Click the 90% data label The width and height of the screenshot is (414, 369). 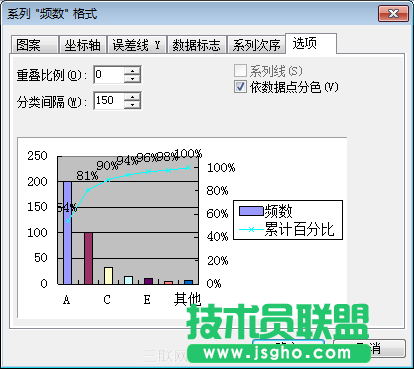(x=107, y=165)
